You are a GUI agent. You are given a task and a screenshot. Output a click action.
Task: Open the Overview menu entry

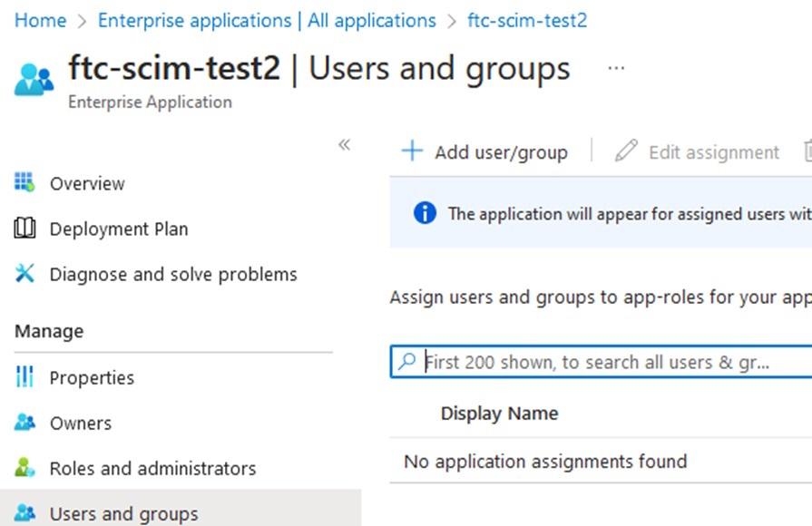(87, 183)
